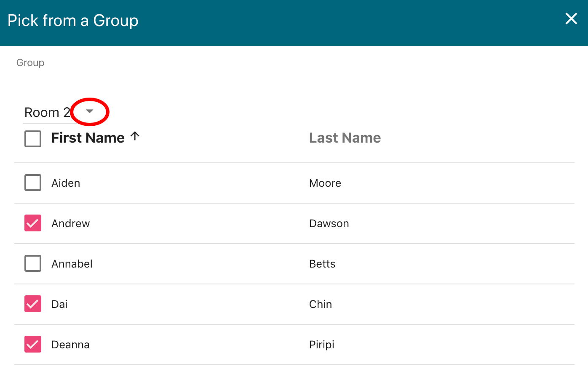Sort by Last Name column header
This screenshot has width=588, height=366.
click(x=345, y=138)
